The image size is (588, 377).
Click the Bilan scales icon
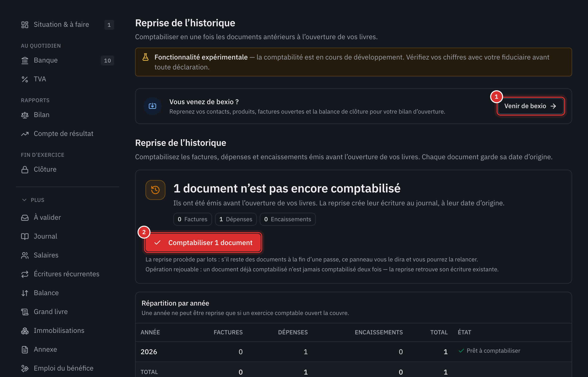pos(25,115)
